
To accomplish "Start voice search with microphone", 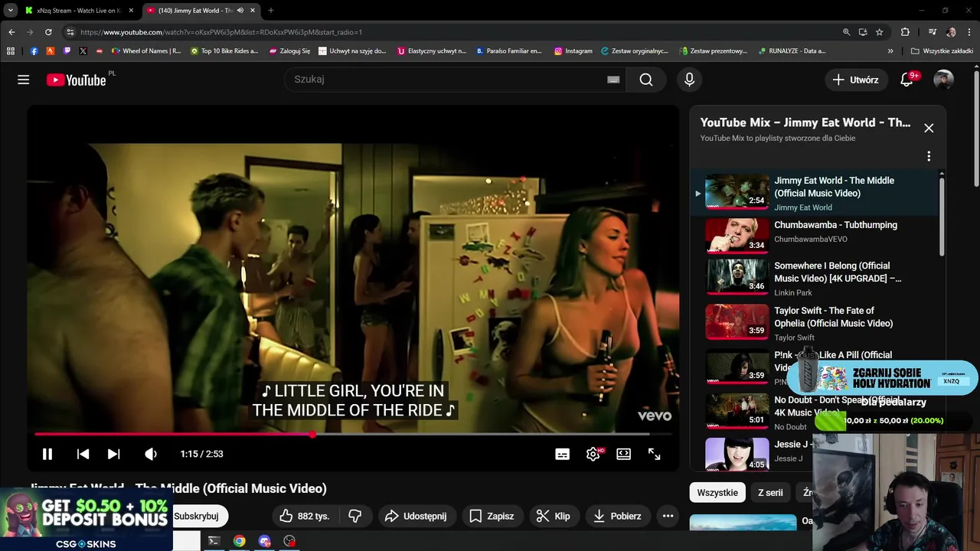I will click(x=689, y=80).
